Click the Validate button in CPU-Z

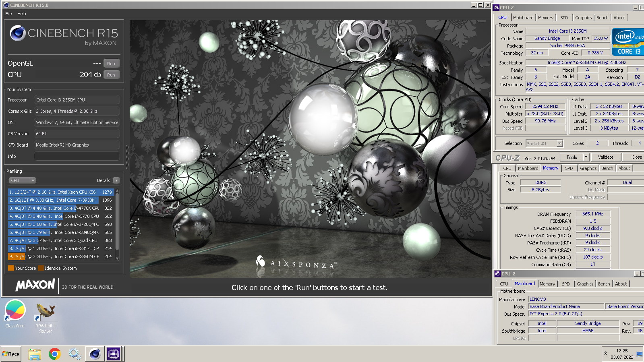coord(606,157)
